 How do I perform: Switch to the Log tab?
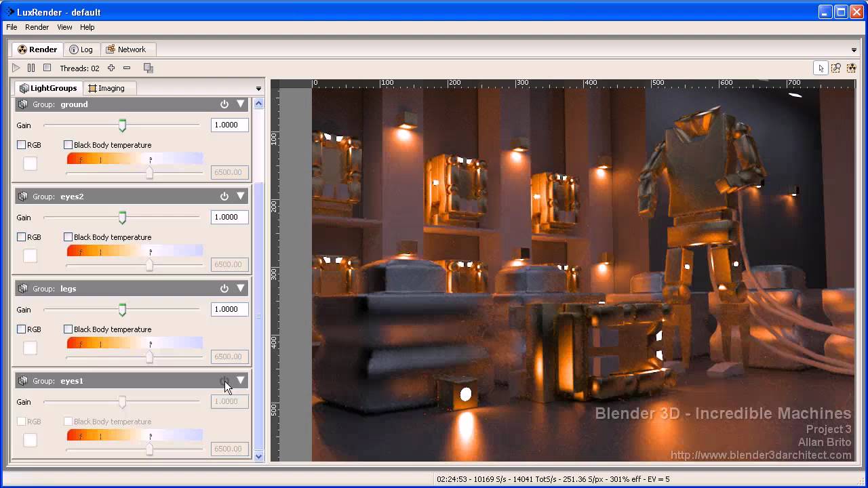81,49
